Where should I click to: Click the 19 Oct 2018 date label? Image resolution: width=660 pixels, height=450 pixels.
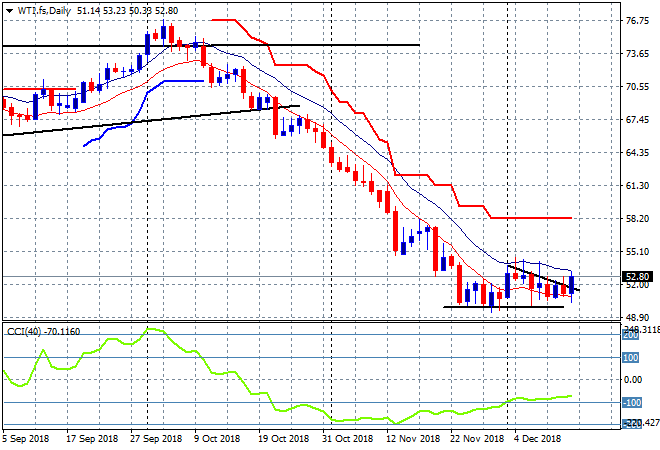[283, 439]
